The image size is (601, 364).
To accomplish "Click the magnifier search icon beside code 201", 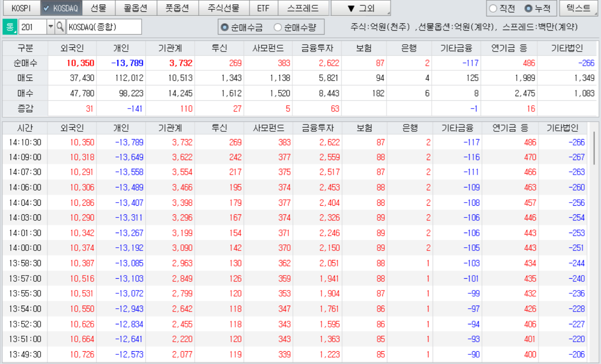I will (60, 27).
